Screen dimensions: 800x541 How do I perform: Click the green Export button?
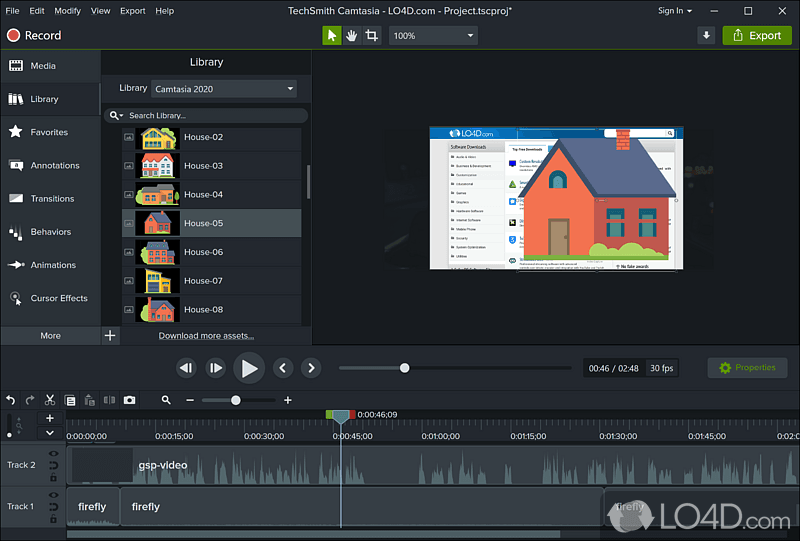757,35
